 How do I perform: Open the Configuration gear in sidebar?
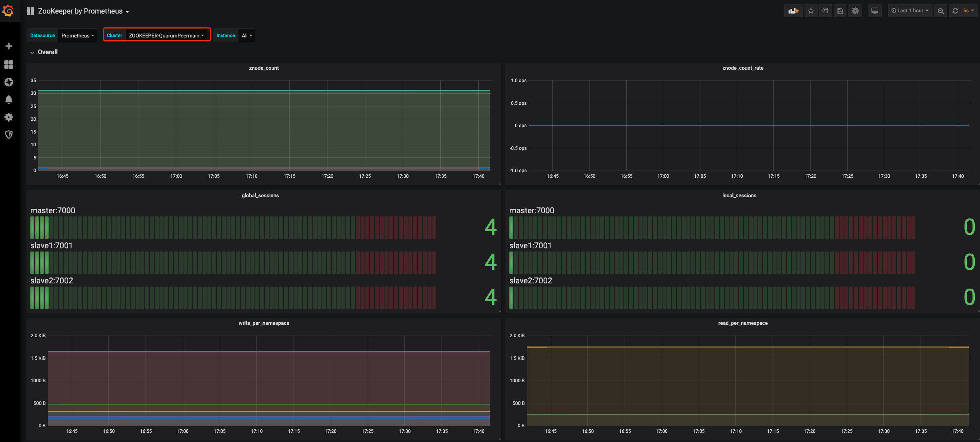coord(9,117)
